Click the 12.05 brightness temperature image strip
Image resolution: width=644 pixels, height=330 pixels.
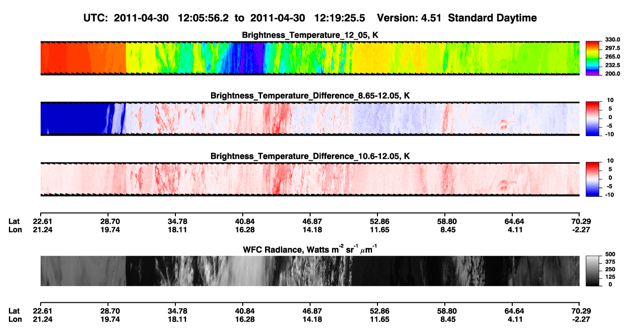pyautogui.click(x=310, y=58)
